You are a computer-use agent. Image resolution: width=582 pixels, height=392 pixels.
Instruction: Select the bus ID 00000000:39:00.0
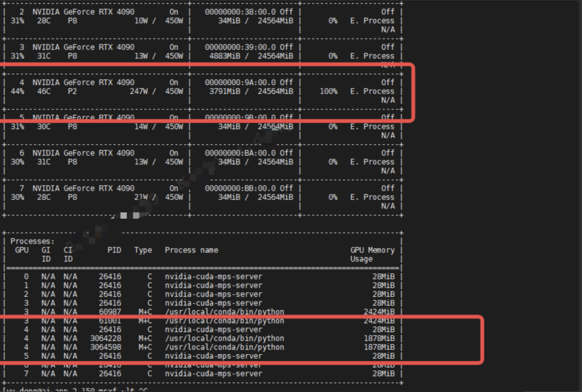click(x=240, y=47)
